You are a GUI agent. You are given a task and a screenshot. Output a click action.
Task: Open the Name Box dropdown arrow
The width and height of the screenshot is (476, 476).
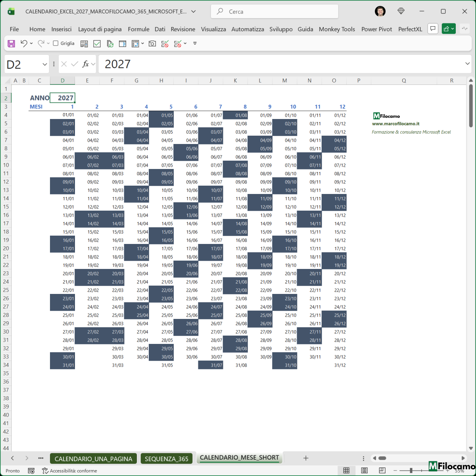(x=44, y=64)
